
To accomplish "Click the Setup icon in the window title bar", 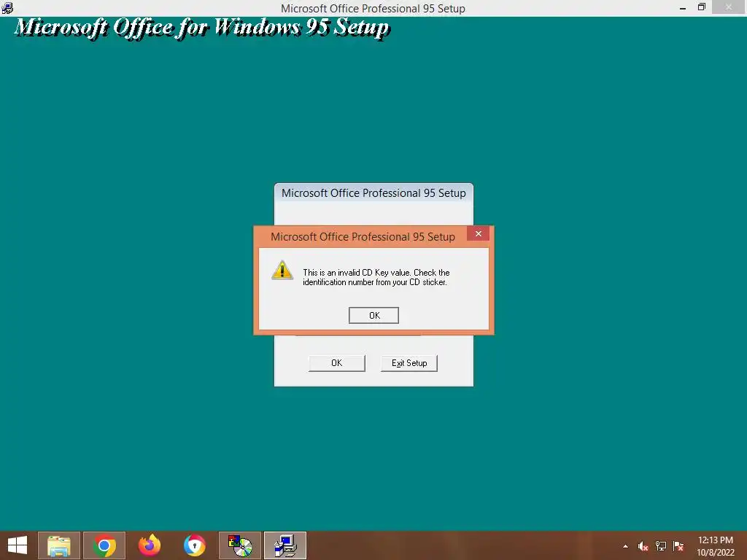I will 7,7.
